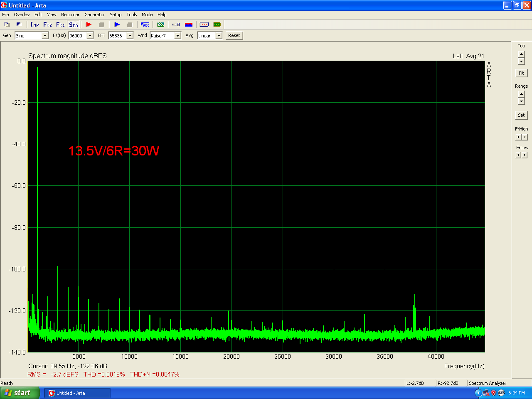Switch to IMP impulse response mode

(34, 25)
